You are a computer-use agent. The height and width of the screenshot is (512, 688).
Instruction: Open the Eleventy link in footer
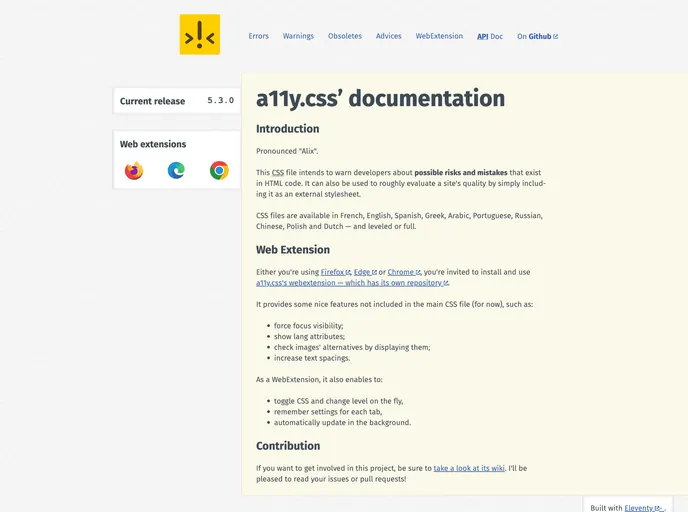pyautogui.click(x=640, y=508)
